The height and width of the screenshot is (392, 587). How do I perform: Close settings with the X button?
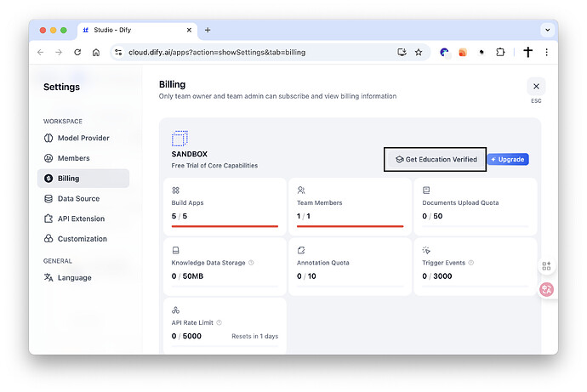pos(536,86)
